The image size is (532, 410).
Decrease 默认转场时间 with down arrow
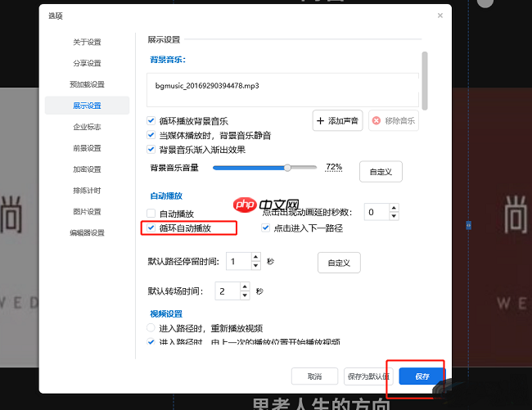[x=245, y=295]
